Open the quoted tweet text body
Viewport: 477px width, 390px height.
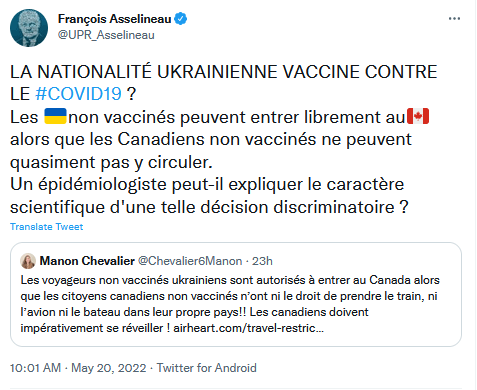coord(230,304)
